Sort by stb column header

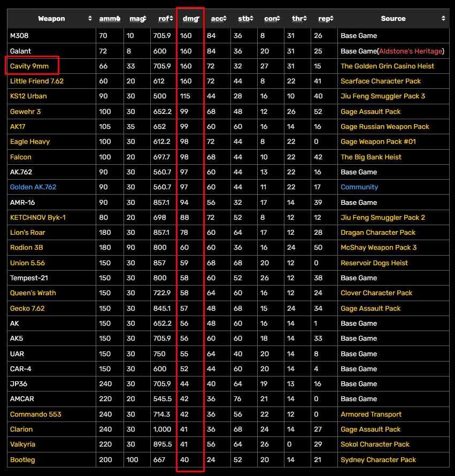pyautogui.click(x=244, y=19)
